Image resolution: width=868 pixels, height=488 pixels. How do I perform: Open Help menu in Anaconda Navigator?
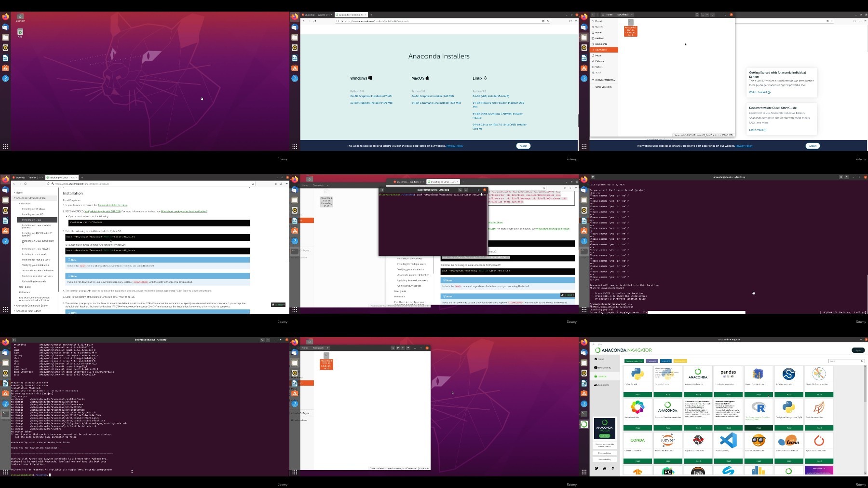pyautogui.click(x=599, y=344)
